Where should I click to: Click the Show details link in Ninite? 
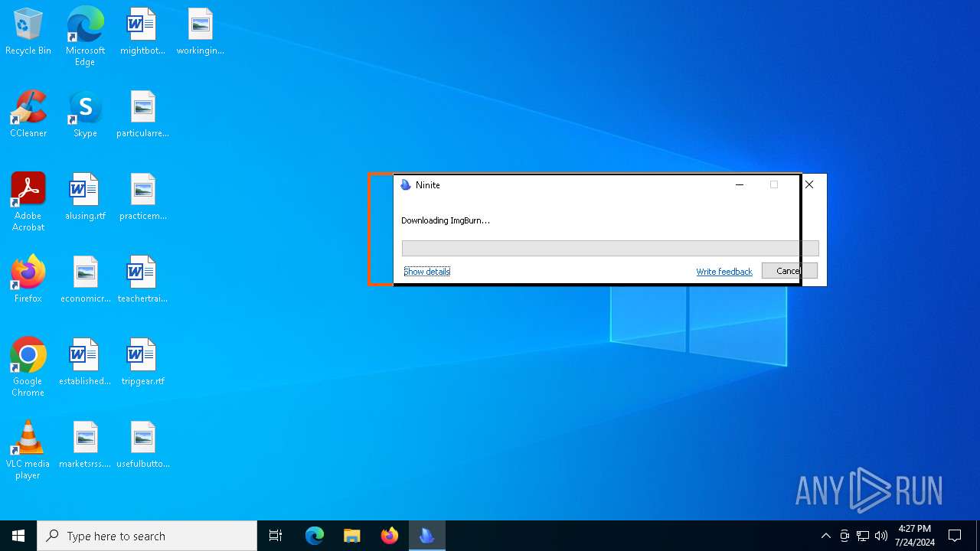(427, 272)
